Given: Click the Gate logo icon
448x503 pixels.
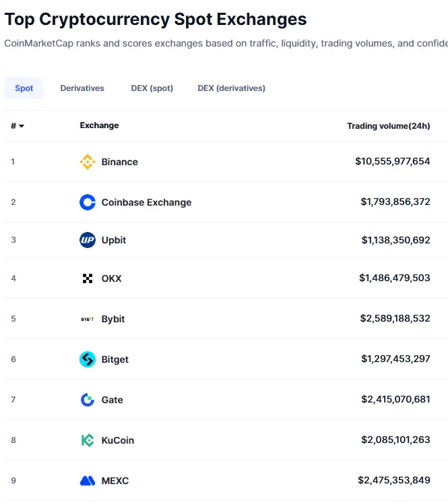Looking at the screenshot, I should point(88,400).
